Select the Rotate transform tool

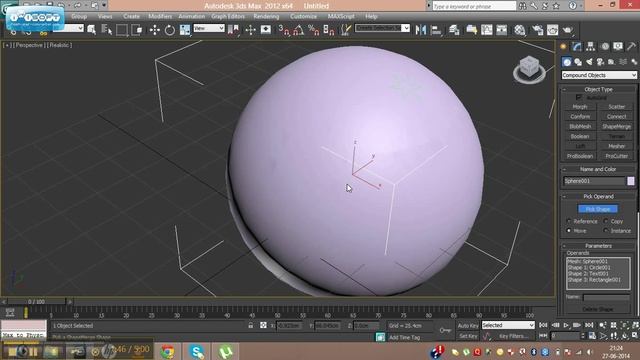pyautogui.click(x=170, y=30)
